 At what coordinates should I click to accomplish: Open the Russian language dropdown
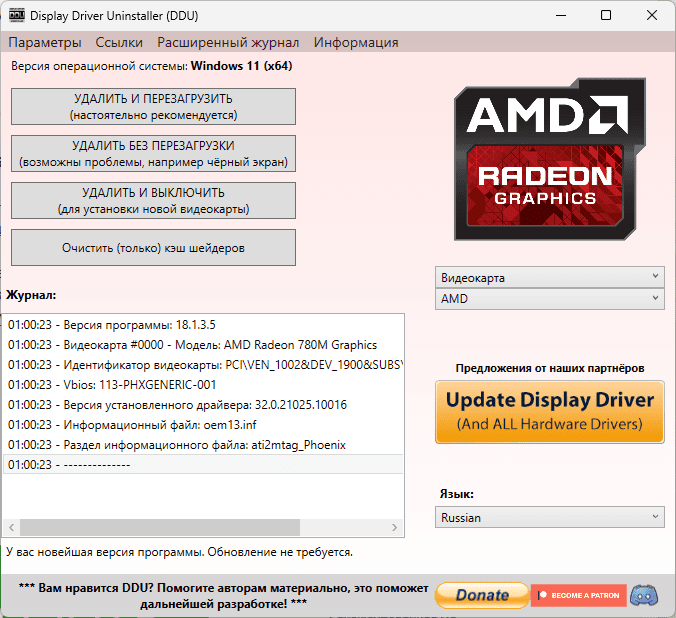[549, 517]
